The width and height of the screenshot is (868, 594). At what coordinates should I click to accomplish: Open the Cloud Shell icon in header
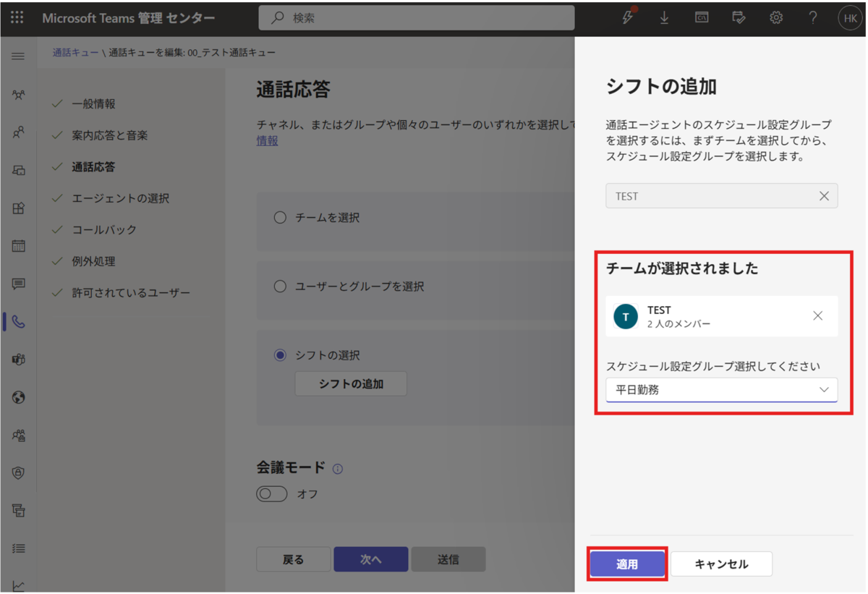tap(702, 18)
